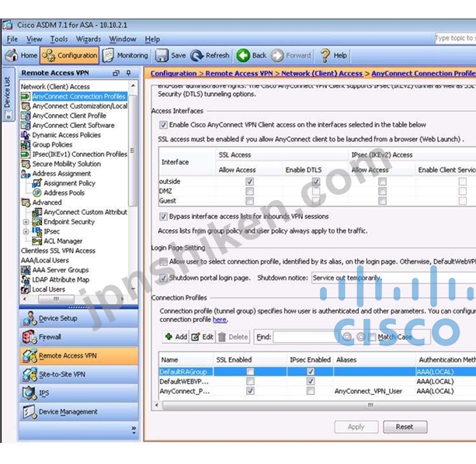The height and width of the screenshot is (464, 476).
Task: Go Back using the green arrow
Action: pyautogui.click(x=243, y=56)
